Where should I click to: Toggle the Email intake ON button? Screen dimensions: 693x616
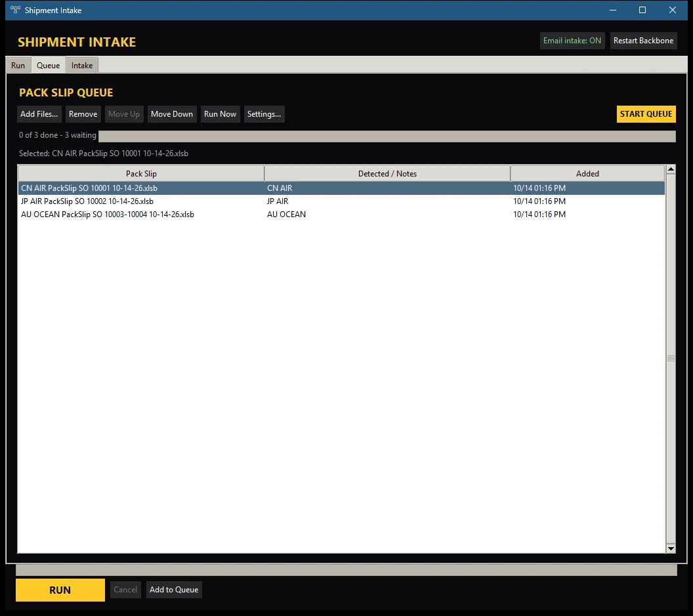[572, 41]
